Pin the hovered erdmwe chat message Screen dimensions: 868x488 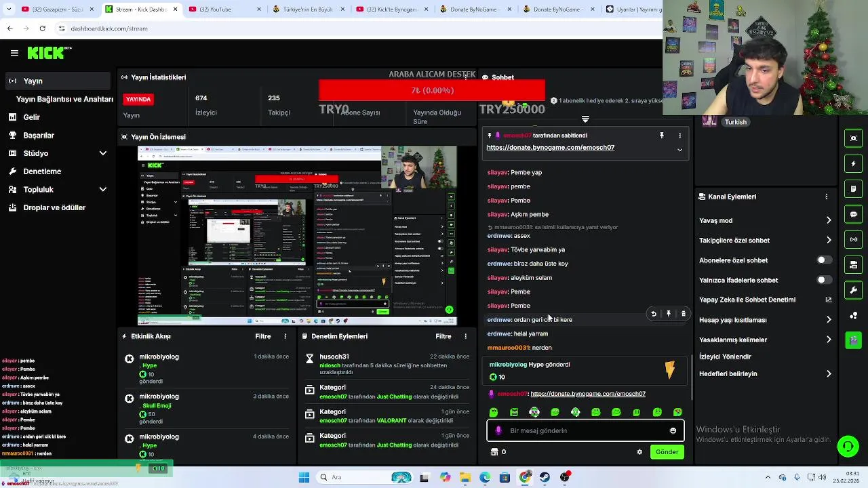[669, 314]
